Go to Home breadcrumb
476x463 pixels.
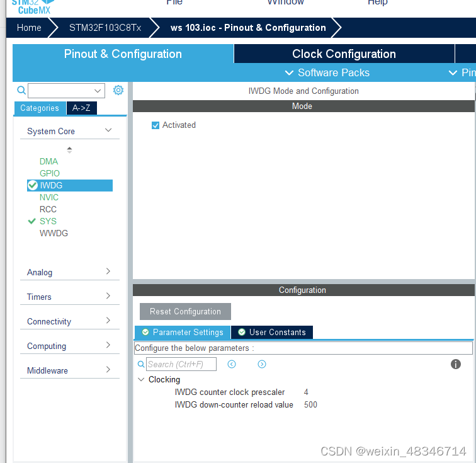click(29, 28)
